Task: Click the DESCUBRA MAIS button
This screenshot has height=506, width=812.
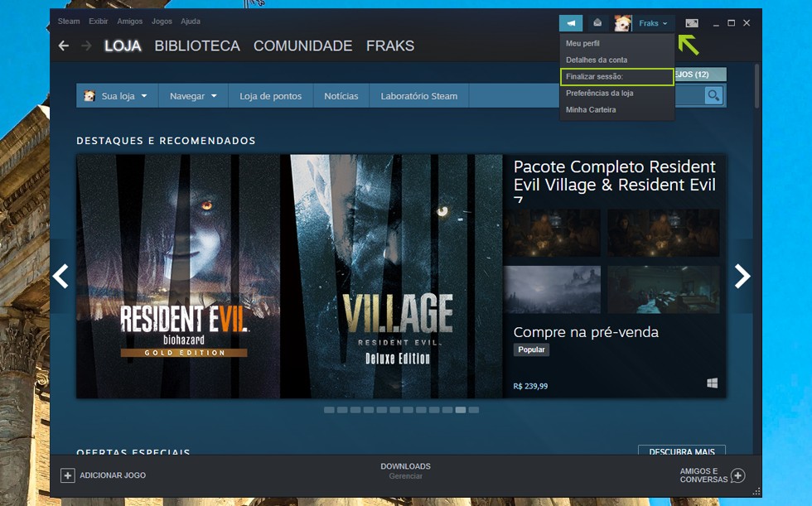Action: [681, 452]
